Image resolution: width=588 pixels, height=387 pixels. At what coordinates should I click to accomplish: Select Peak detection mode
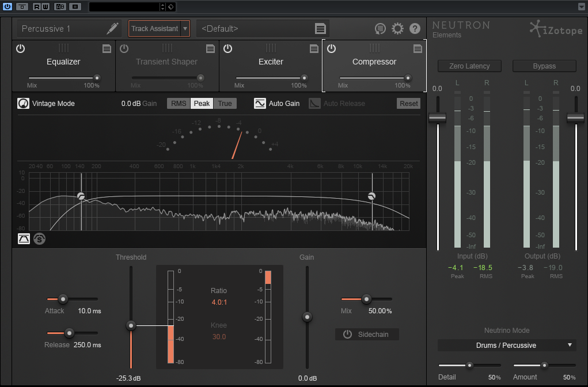[202, 104]
